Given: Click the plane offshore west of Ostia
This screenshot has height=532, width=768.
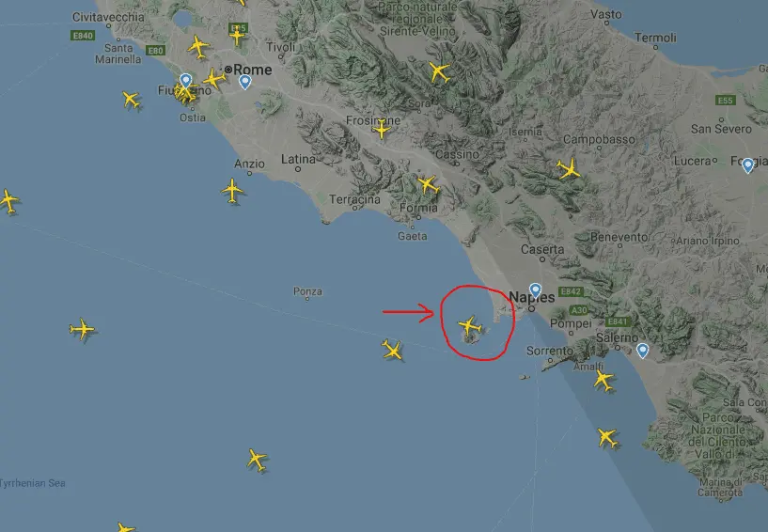Looking at the screenshot, I should point(131,100).
